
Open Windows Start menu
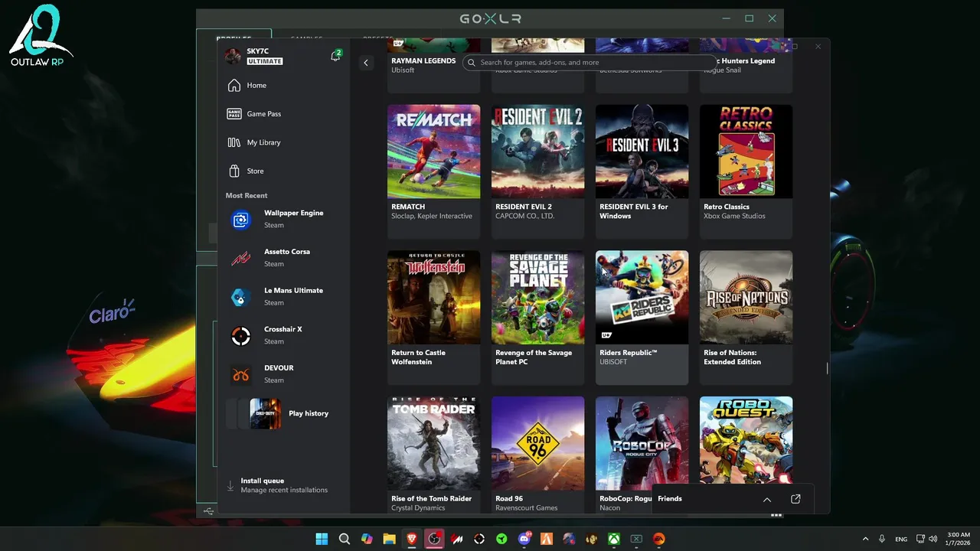coord(322,539)
